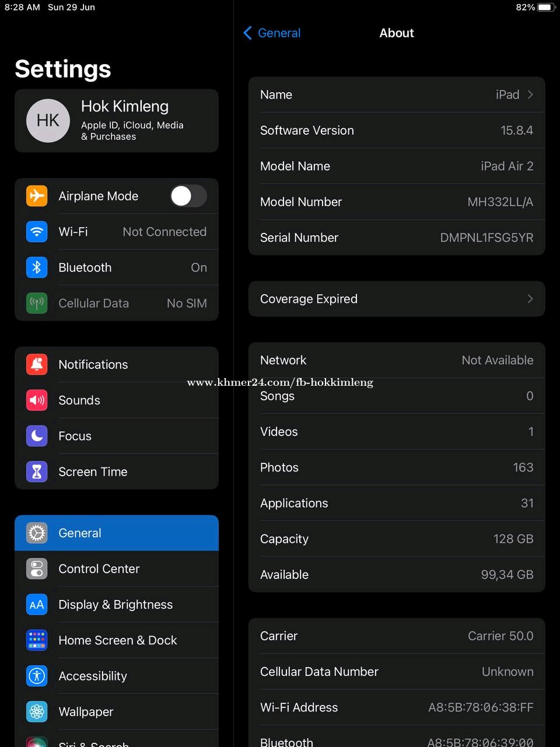Tap the Wi-Fi icon in sidebar
560x747 pixels.
click(x=37, y=232)
